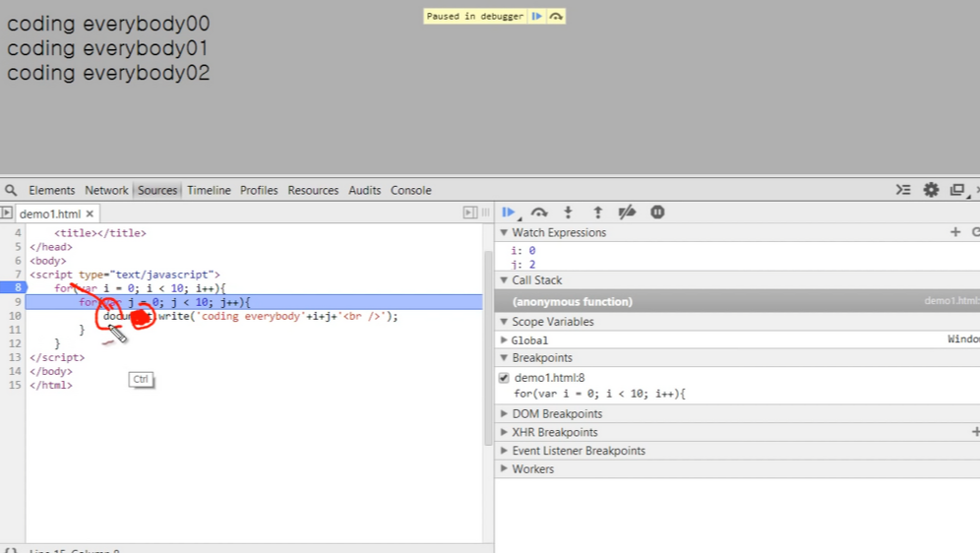The height and width of the screenshot is (553, 980).
Task: Select the (anonymous function) call frame
Action: click(738, 301)
